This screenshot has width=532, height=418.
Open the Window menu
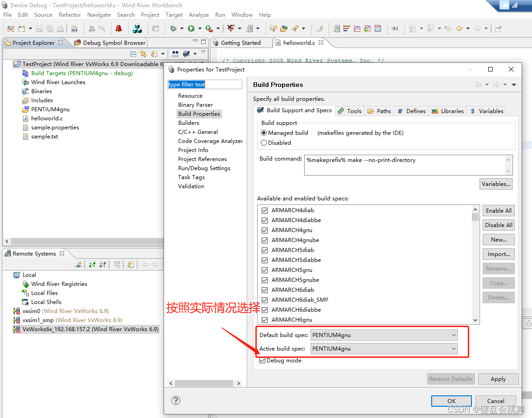(x=242, y=14)
